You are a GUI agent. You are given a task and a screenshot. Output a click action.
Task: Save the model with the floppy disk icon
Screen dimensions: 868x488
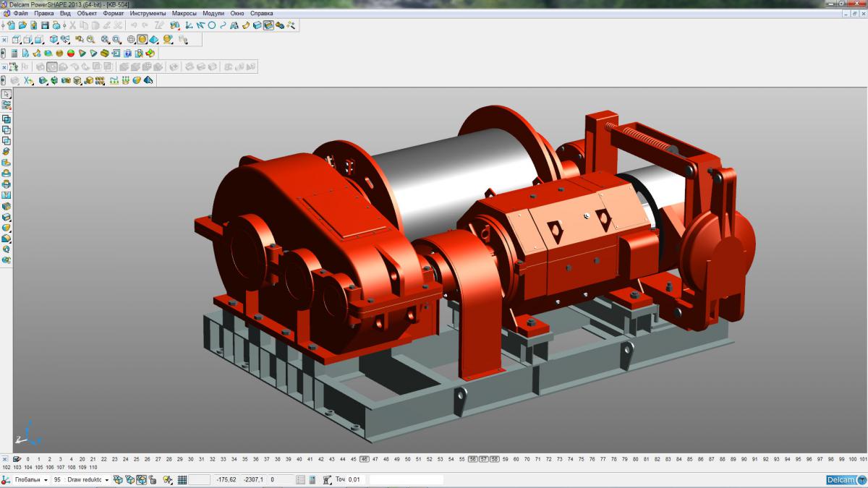pyautogui.click(x=45, y=25)
